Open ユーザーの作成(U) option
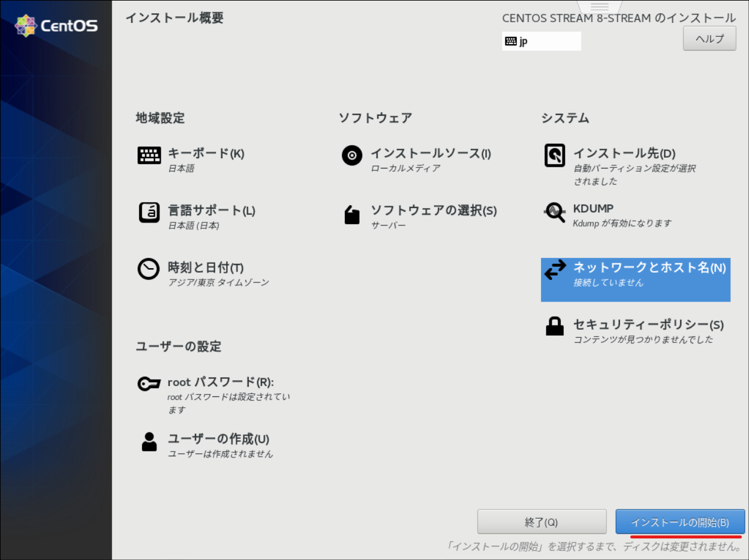749x560 pixels. (x=218, y=439)
